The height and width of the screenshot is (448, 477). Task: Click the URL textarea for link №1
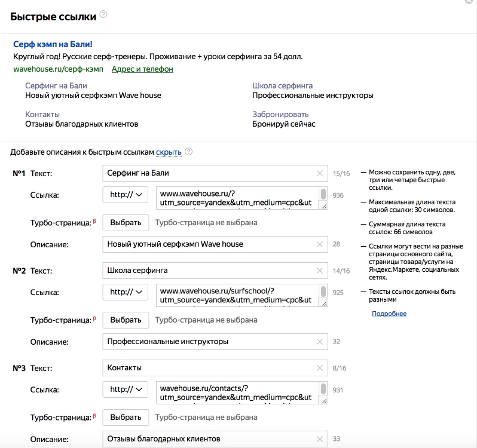[236, 198]
